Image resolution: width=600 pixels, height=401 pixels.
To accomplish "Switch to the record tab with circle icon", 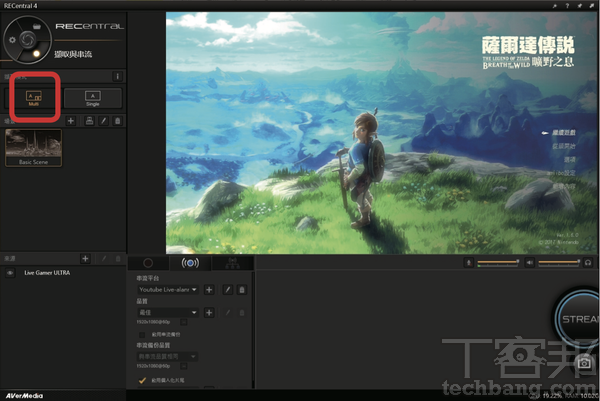I will tap(148, 263).
